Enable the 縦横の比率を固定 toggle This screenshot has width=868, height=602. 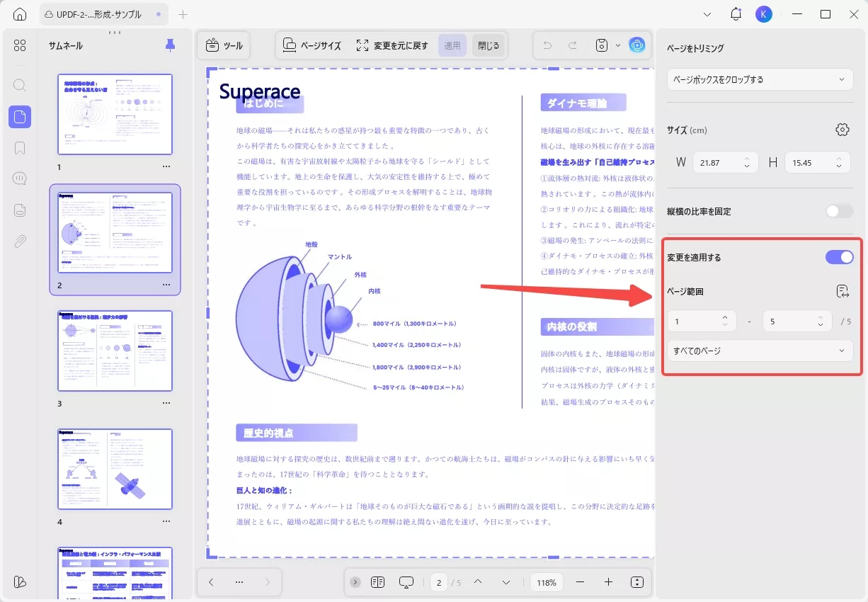(838, 210)
